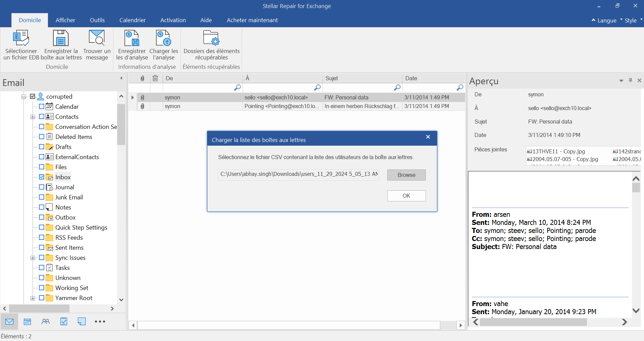Expand the Sync Issues tree node

(33, 258)
